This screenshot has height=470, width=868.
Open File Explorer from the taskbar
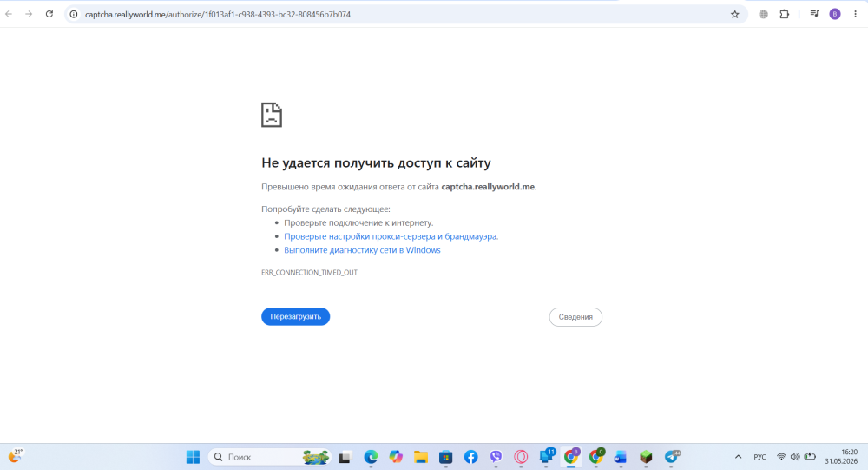click(x=421, y=457)
